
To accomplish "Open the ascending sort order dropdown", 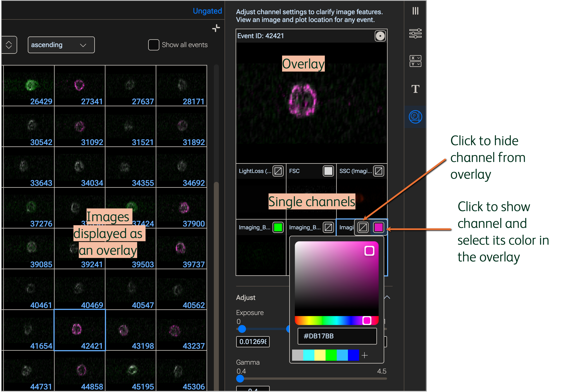I will click(61, 45).
